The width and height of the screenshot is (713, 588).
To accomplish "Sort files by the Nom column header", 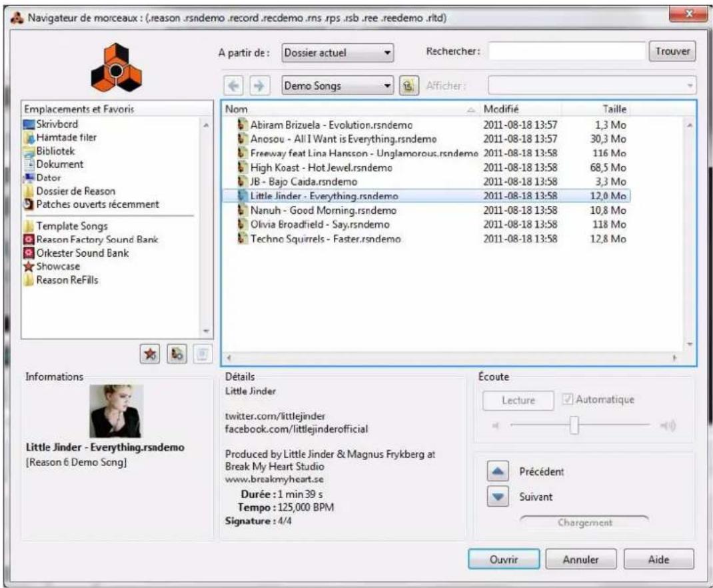I will tap(350, 109).
